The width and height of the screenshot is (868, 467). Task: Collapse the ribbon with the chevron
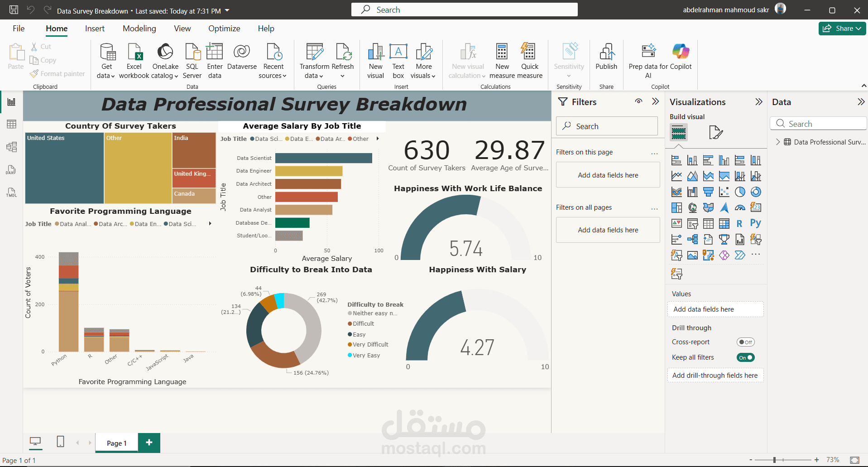[863, 86]
